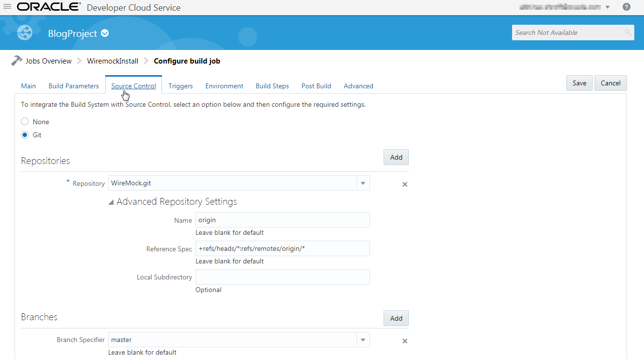Open the BlogProject dropdown chevron
Viewport: 644px width, 359px height.
pyautogui.click(x=105, y=33)
